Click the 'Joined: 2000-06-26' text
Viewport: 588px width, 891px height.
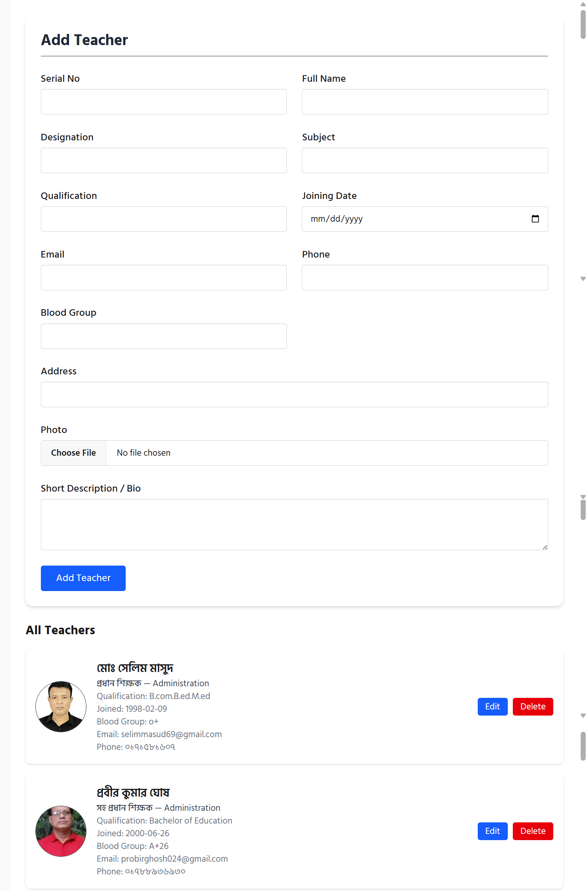tap(133, 833)
